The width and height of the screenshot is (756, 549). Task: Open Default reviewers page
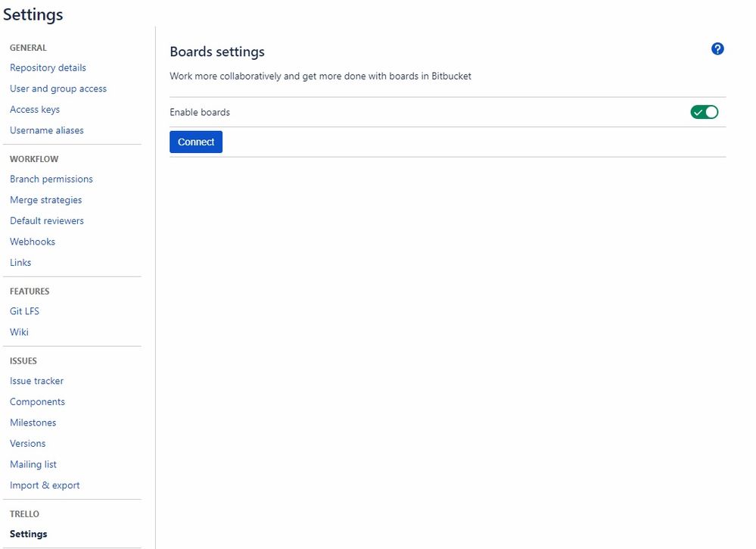[47, 221]
